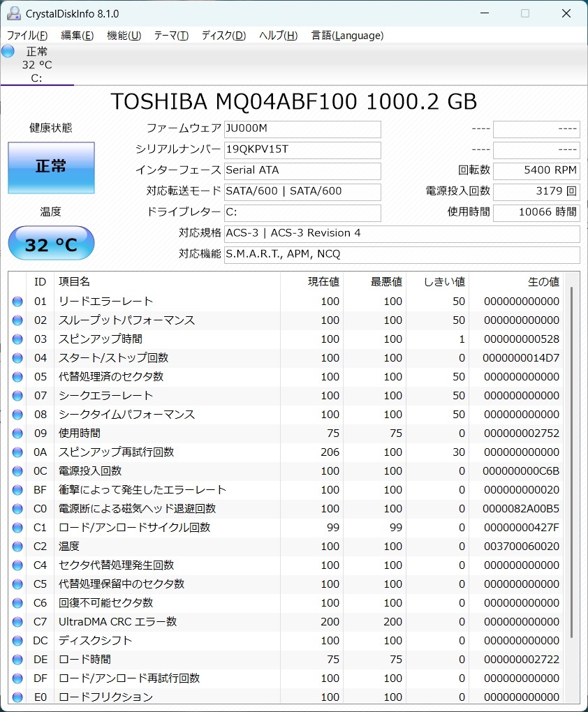The image size is (588, 712).
Task: Click the power on hours field 10066 時間
Action: [x=536, y=212]
